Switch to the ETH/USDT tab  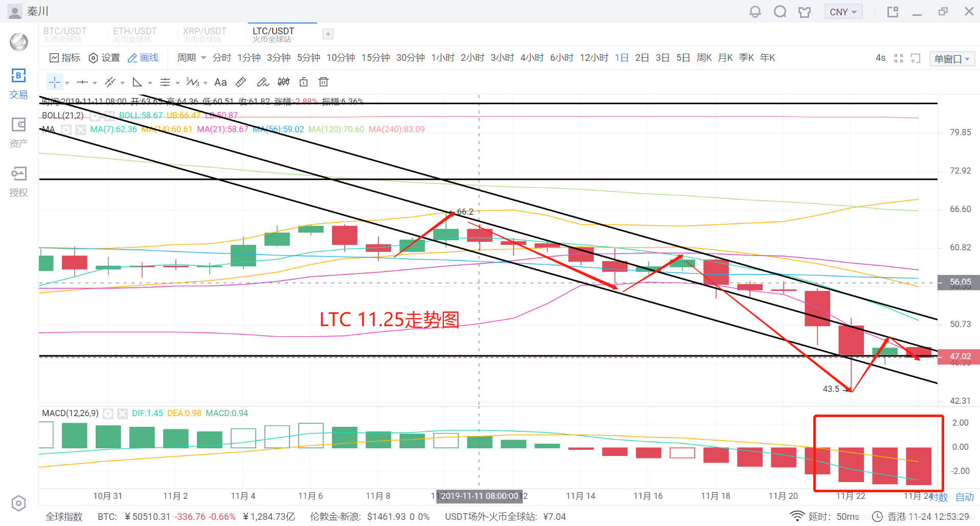(135, 34)
